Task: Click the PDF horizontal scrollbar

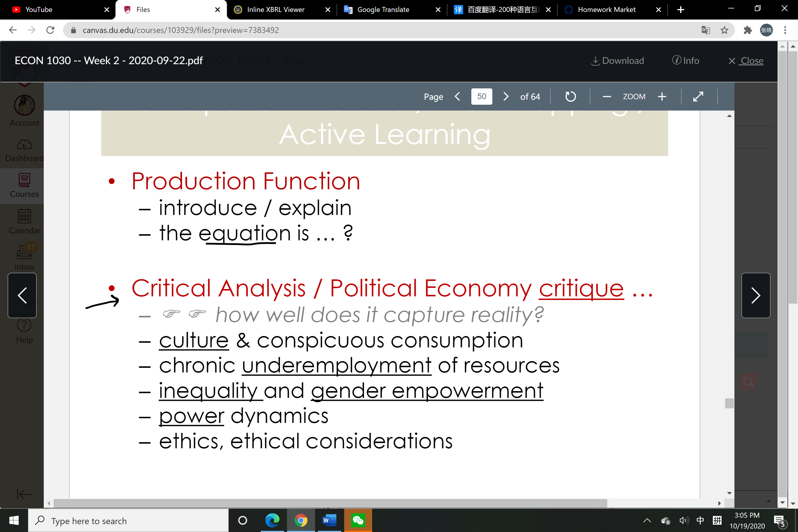Action: (x=330, y=503)
